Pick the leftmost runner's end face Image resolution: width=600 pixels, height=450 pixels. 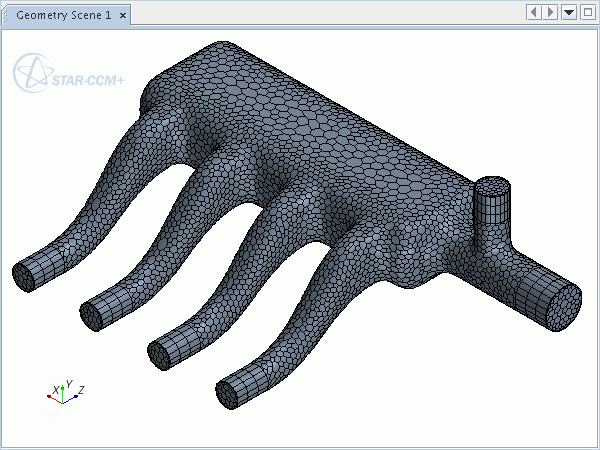click(23, 273)
